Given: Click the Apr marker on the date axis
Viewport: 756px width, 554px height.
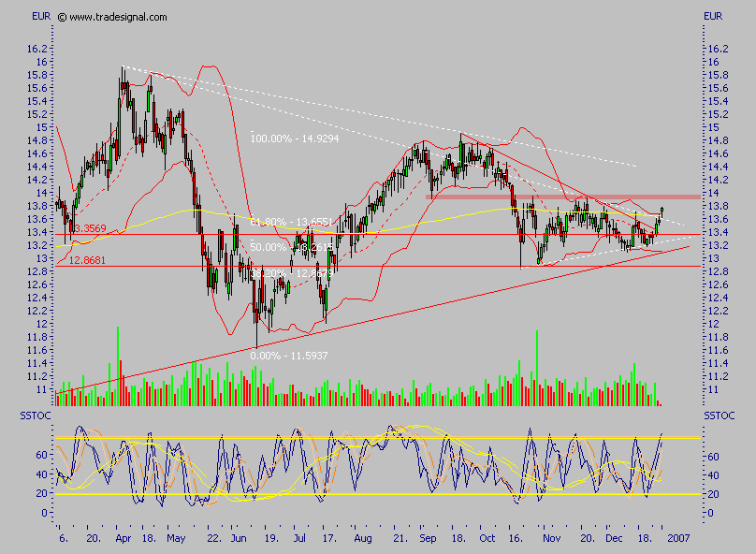Looking at the screenshot, I should tap(122, 540).
